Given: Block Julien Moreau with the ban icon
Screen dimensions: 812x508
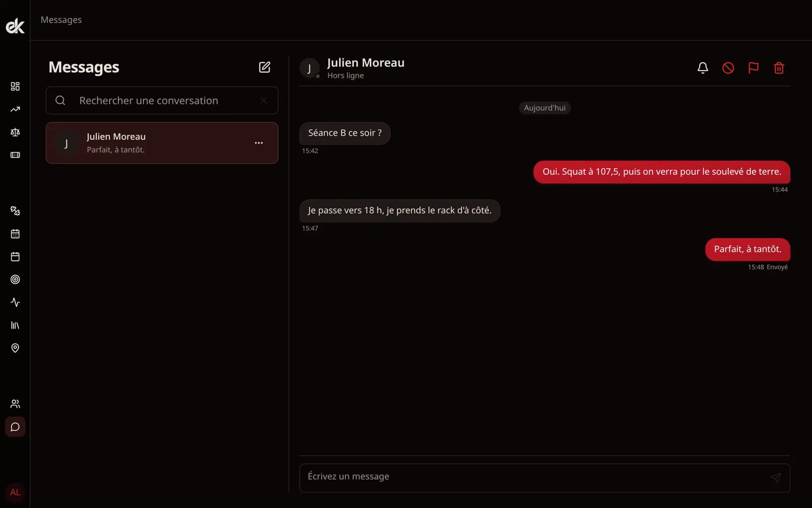Looking at the screenshot, I should [x=728, y=68].
